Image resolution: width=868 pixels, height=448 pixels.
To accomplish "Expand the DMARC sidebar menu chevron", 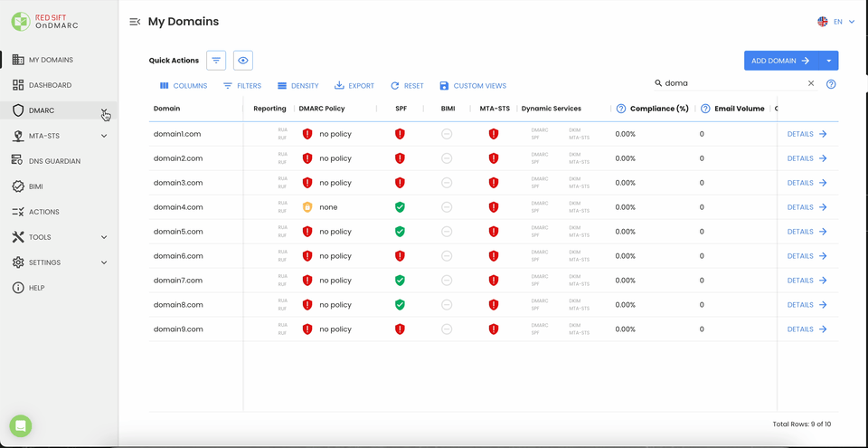I will pyautogui.click(x=105, y=111).
